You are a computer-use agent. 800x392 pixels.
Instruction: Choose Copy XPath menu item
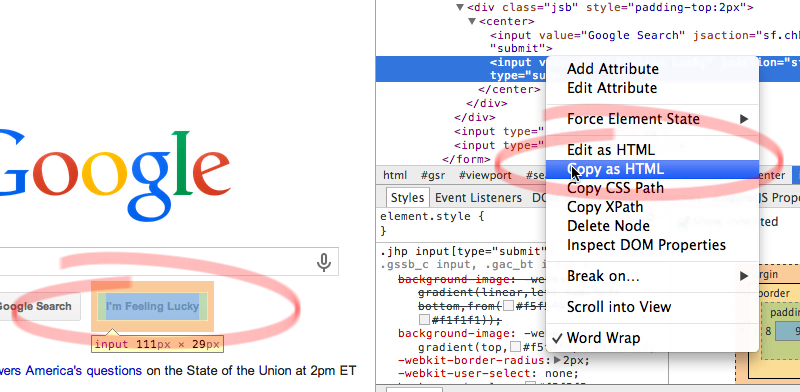pos(605,207)
